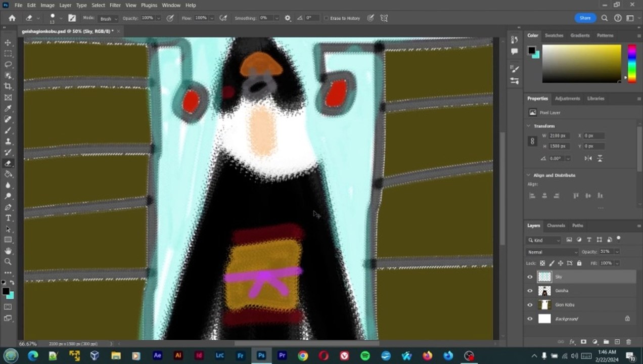Select the Zoom tool in toolbar
Screen dimensions: 643x364
pyautogui.click(x=8, y=262)
